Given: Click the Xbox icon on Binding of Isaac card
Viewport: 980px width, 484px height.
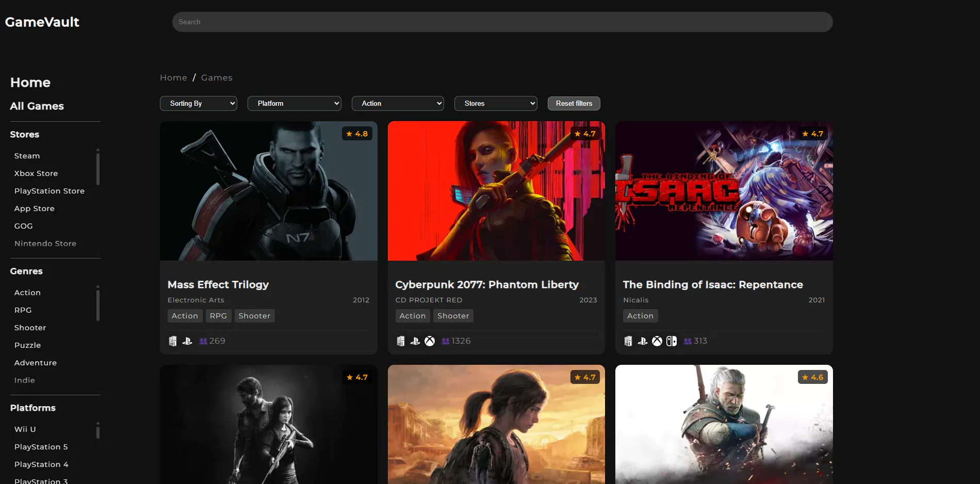Looking at the screenshot, I should [x=657, y=341].
